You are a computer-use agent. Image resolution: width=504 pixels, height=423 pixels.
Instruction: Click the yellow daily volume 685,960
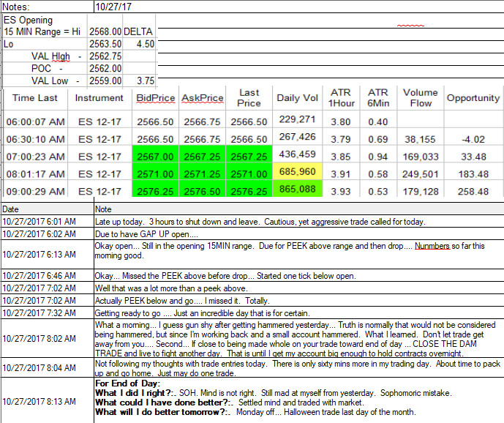(x=298, y=171)
